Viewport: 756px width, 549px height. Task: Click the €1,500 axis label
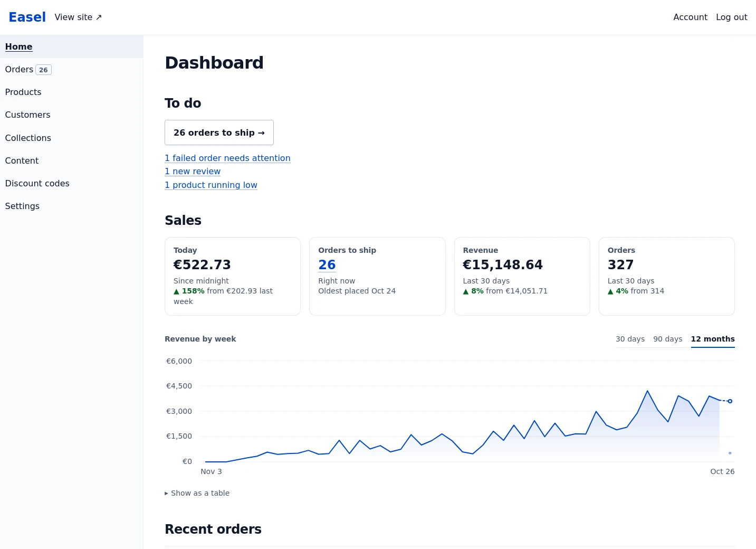(179, 436)
